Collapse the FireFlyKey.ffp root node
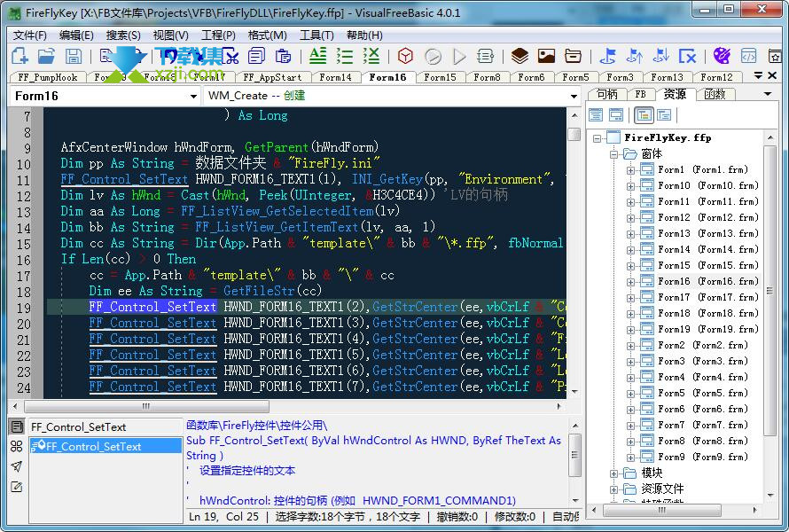This screenshot has height=532, width=789. (597, 138)
